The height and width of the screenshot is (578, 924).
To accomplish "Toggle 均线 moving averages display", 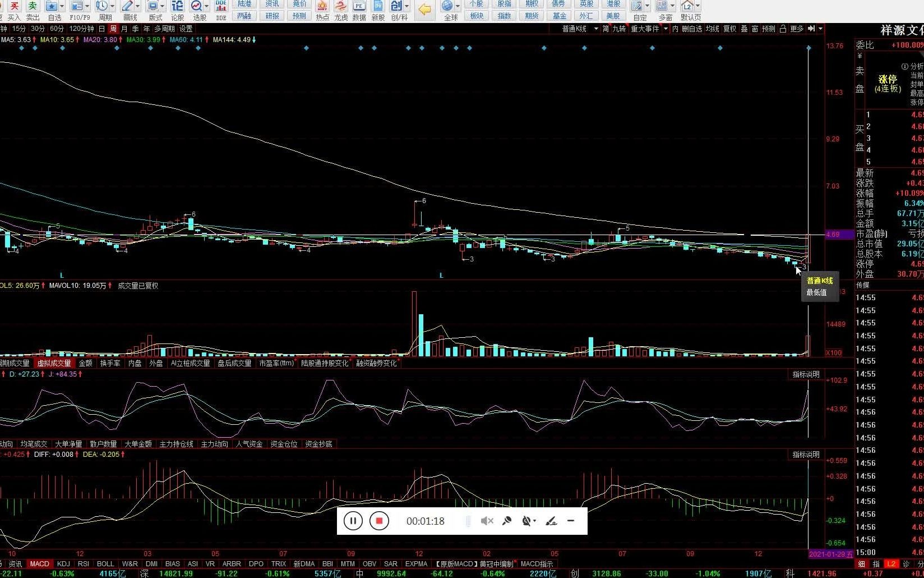I will [x=712, y=29].
